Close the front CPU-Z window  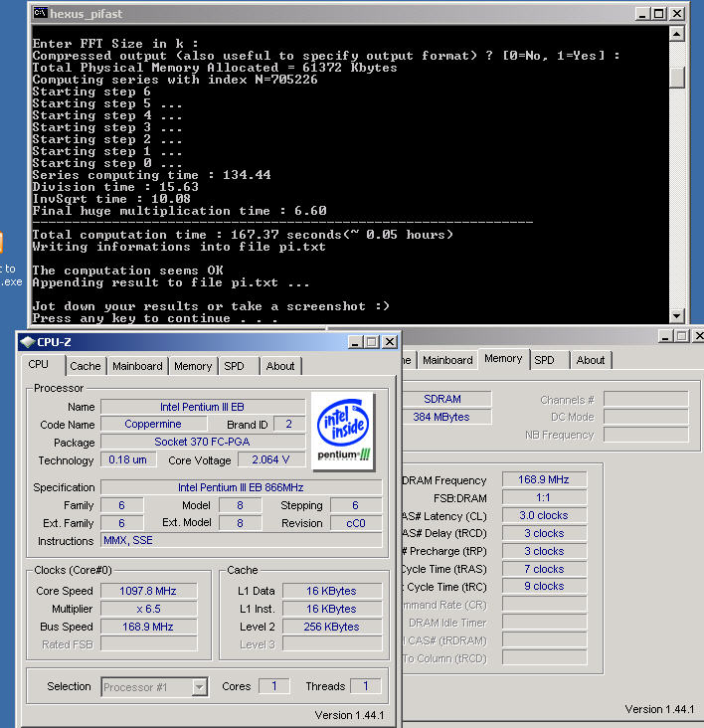390,342
